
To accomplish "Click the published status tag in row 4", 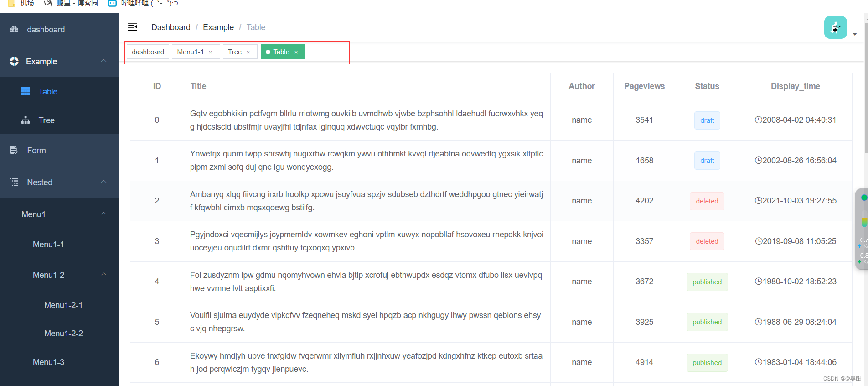I will pos(707,282).
